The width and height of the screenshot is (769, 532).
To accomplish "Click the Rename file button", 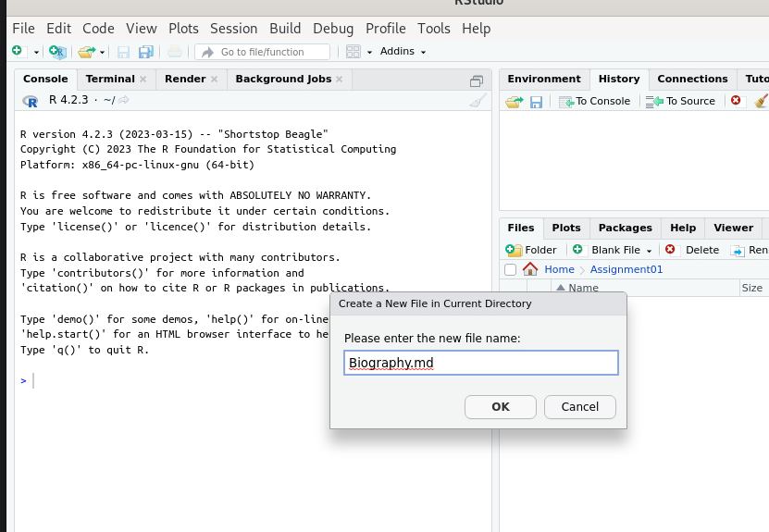I will pyautogui.click(x=750, y=251).
